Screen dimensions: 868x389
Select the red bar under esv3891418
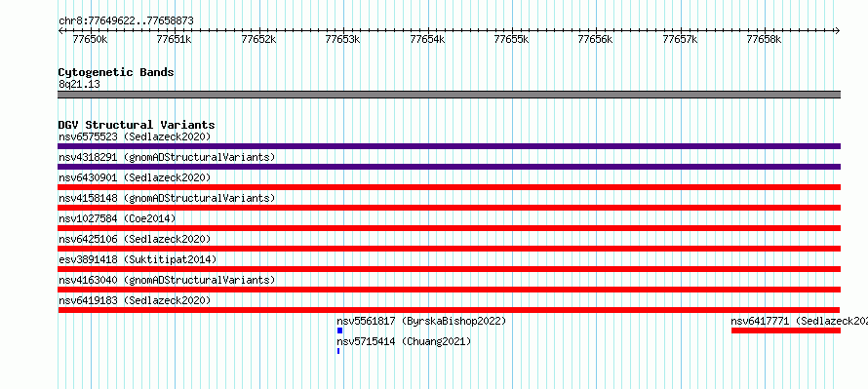pos(449,269)
